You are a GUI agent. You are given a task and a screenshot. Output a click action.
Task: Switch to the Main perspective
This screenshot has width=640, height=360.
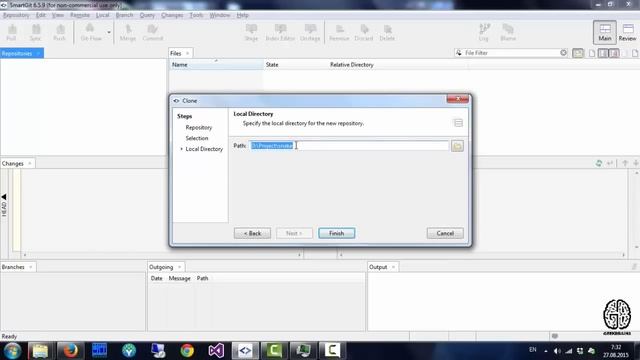604,32
